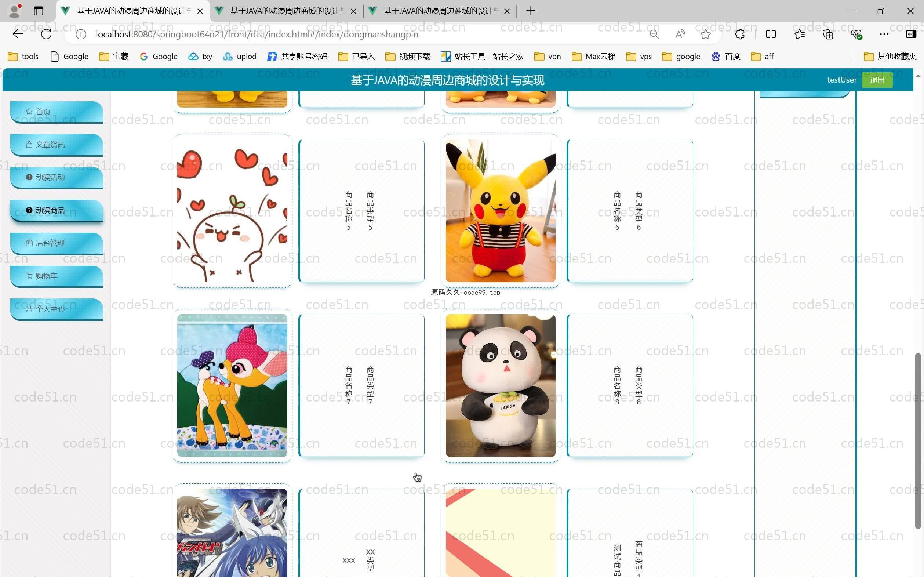The height and width of the screenshot is (577, 924).
Task: Open the vpn bookmark folder
Action: [x=548, y=57]
